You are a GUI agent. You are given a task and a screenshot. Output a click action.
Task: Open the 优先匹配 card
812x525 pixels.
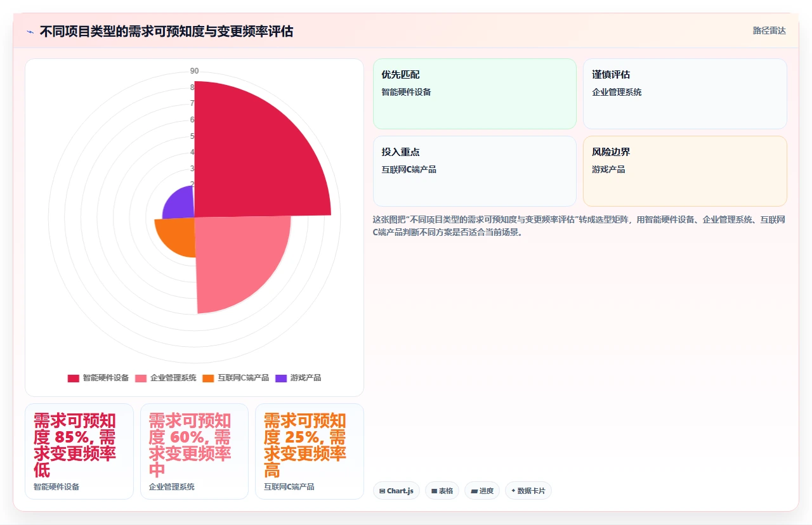point(475,94)
